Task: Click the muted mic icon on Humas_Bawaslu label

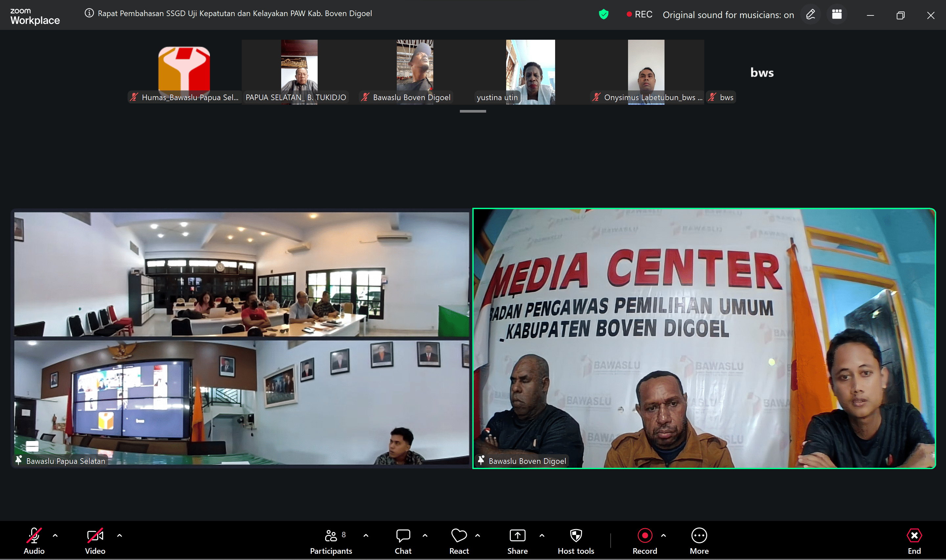Action: point(134,97)
